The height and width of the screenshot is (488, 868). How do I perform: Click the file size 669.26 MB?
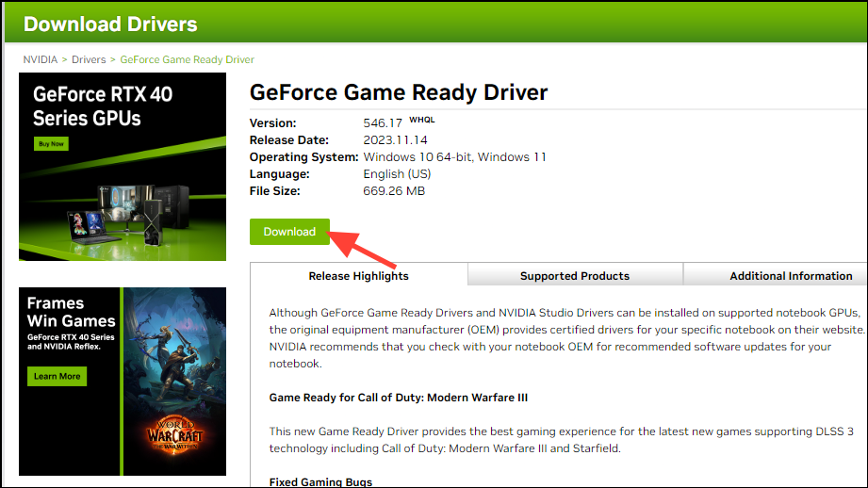tap(394, 191)
